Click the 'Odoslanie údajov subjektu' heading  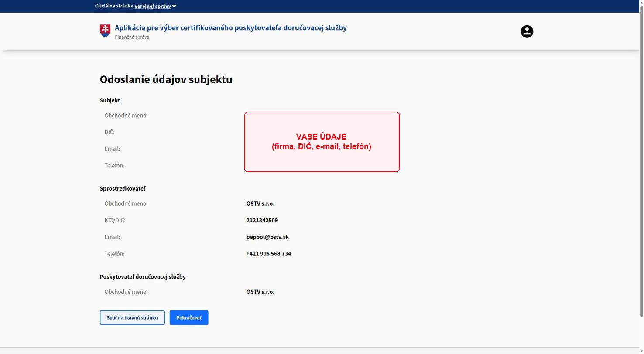(166, 79)
